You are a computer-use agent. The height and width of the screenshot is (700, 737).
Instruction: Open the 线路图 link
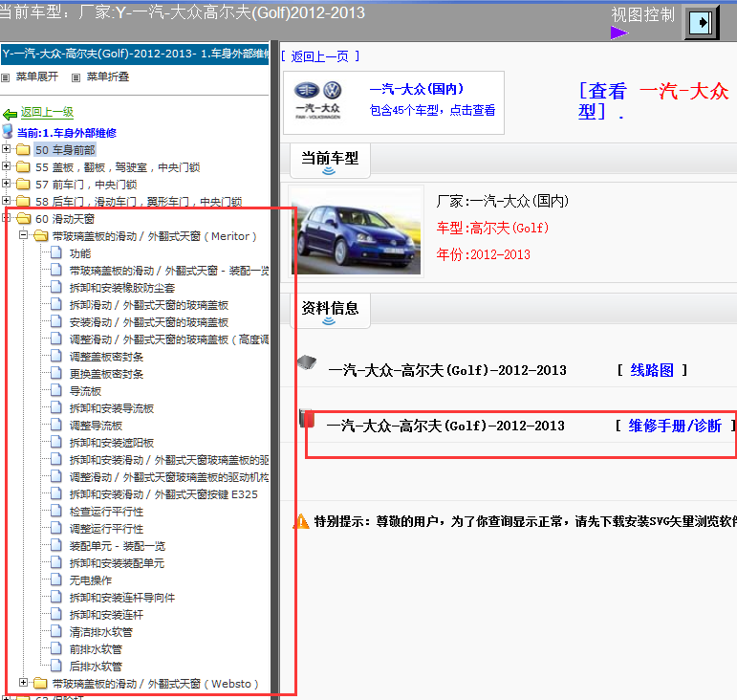[652, 370]
